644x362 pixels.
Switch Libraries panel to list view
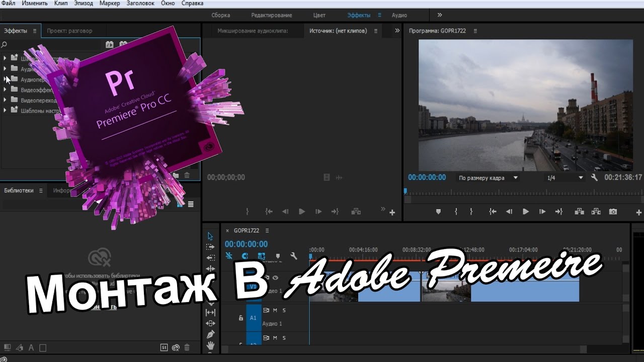pyautogui.click(x=191, y=204)
